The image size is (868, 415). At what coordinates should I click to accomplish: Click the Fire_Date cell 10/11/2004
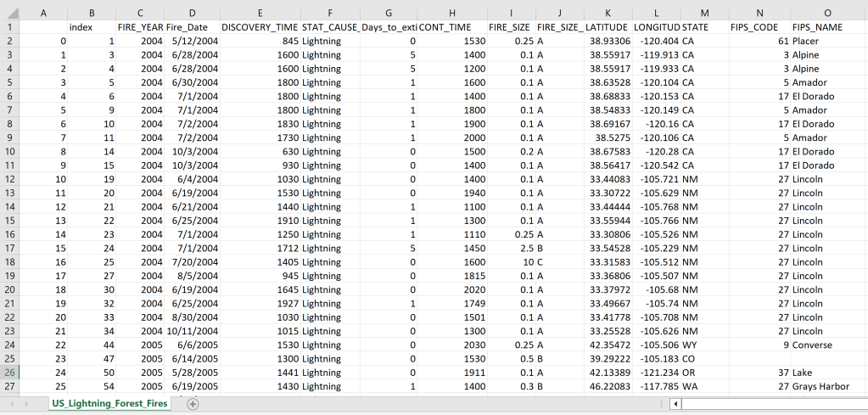(192, 331)
